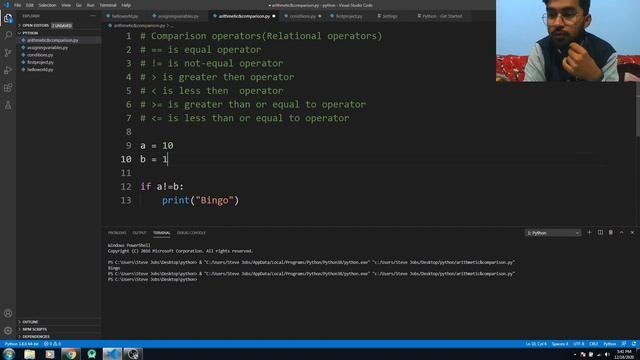Screen dimensions: 640x360
Task: Open the Edit menu
Action: tap(30, 5)
